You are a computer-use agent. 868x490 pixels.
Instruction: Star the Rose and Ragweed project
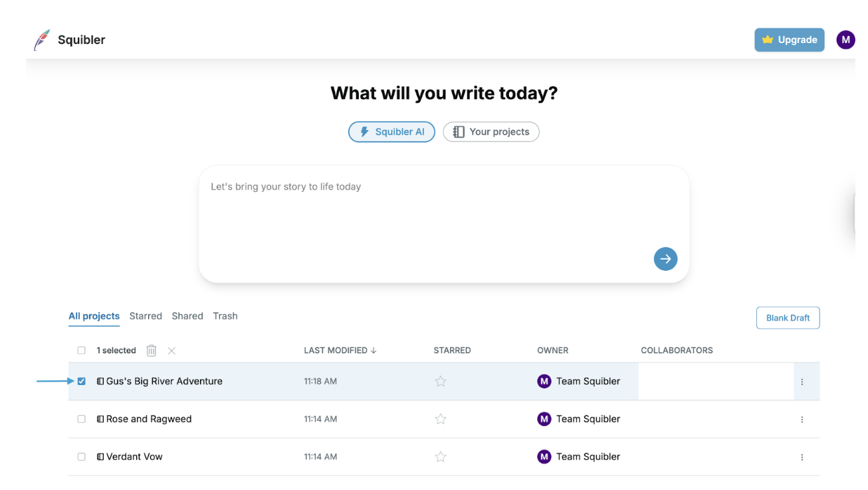441,419
